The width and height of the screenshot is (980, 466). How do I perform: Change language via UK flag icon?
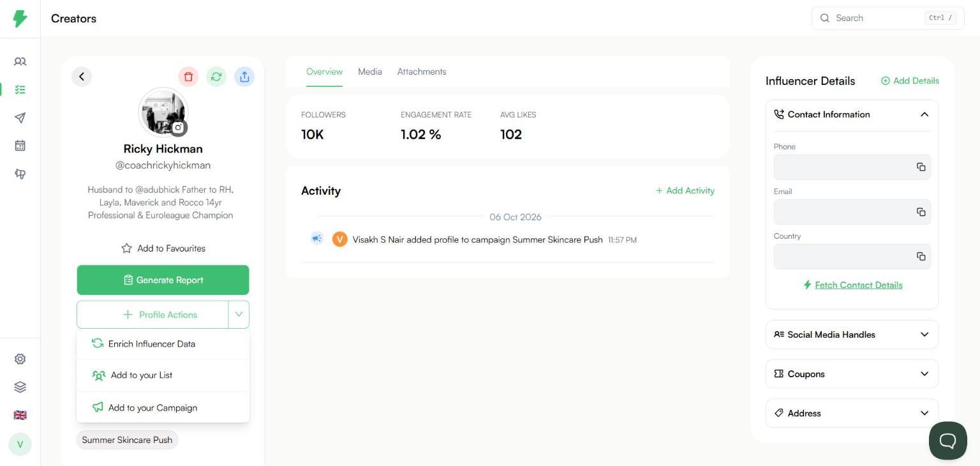pyautogui.click(x=20, y=415)
